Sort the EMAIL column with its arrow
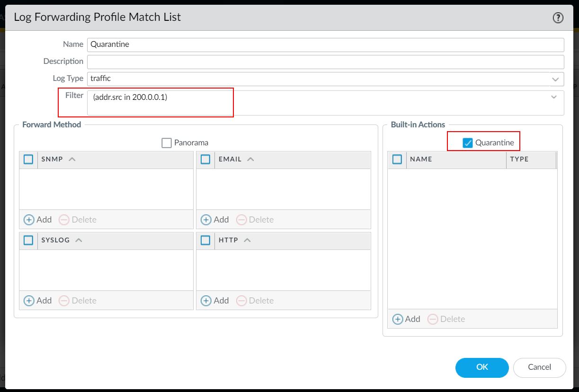 point(250,160)
